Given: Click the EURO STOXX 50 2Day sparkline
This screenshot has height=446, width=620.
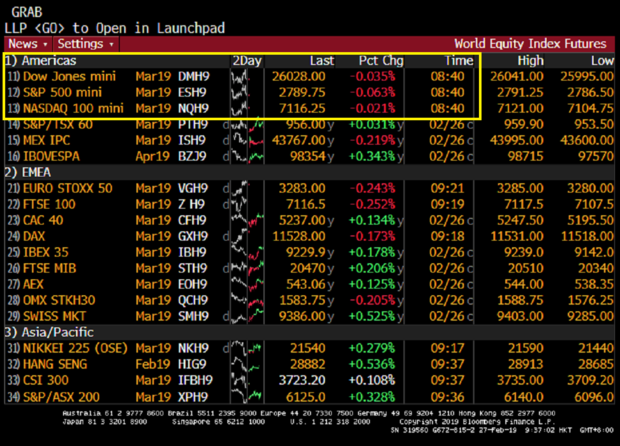Looking at the screenshot, I should click(x=247, y=188).
